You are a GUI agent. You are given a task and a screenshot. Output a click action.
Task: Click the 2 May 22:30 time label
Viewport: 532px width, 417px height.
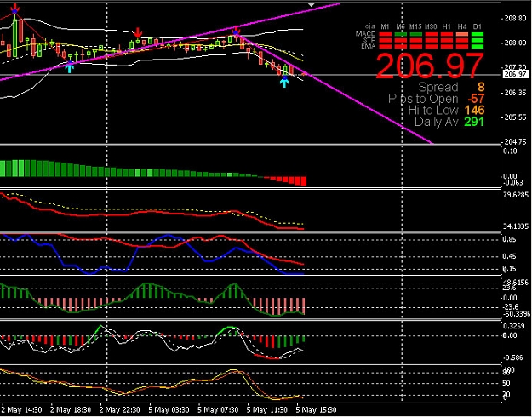(120, 410)
